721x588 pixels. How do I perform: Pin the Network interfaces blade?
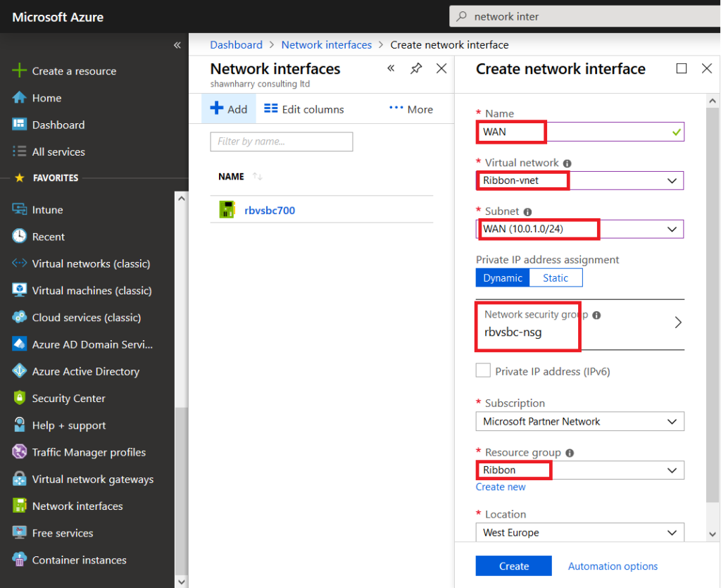pyautogui.click(x=415, y=68)
